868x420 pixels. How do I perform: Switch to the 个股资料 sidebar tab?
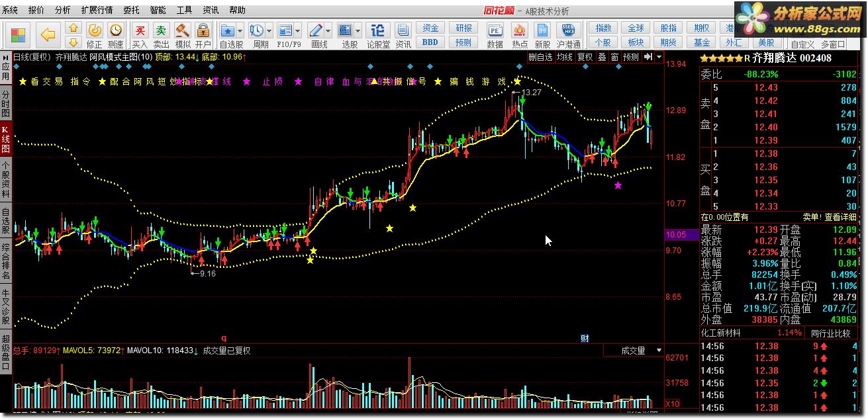6,179
